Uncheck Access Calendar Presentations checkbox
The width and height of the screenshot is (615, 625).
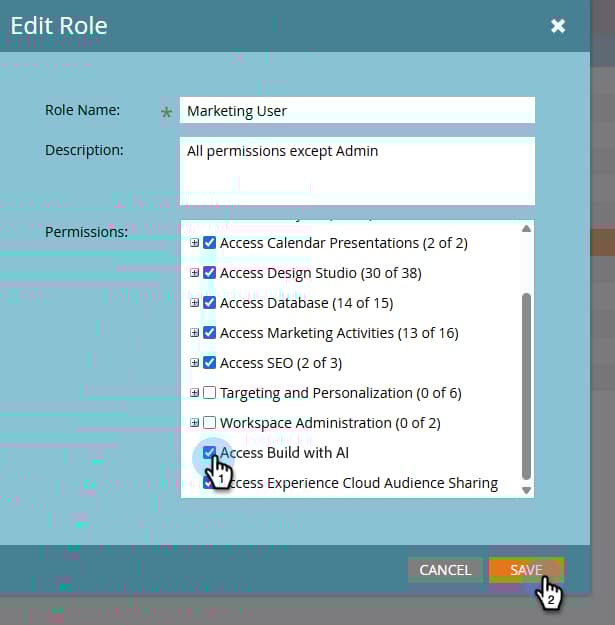[210, 243]
